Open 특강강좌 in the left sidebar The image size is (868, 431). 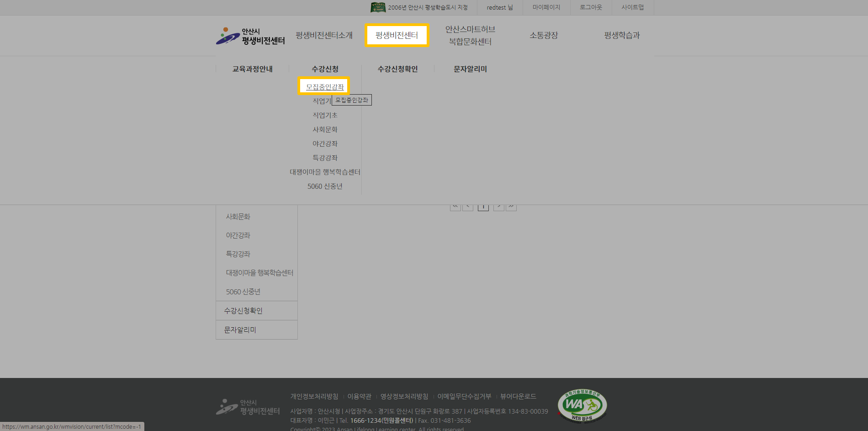click(x=238, y=254)
